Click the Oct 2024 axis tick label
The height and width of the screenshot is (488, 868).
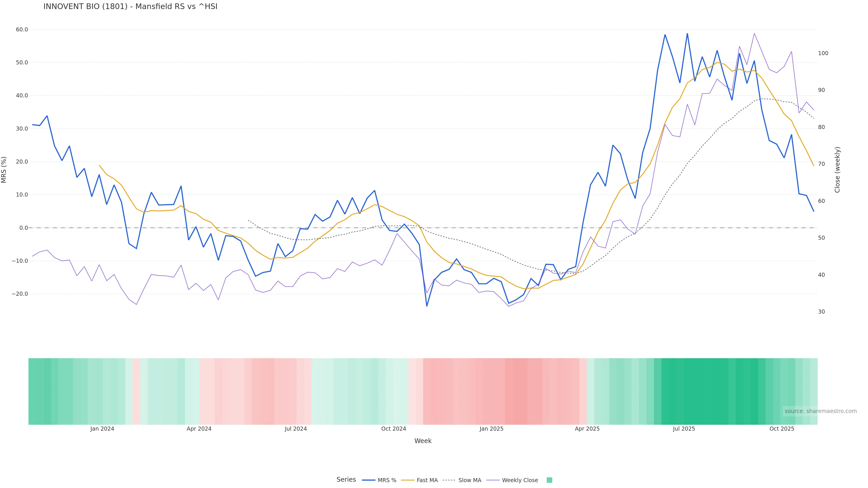pos(394,429)
